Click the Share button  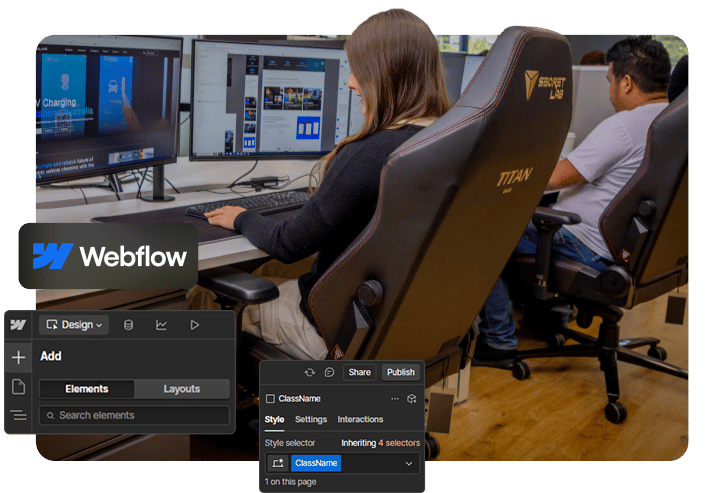pyautogui.click(x=360, y=372)
